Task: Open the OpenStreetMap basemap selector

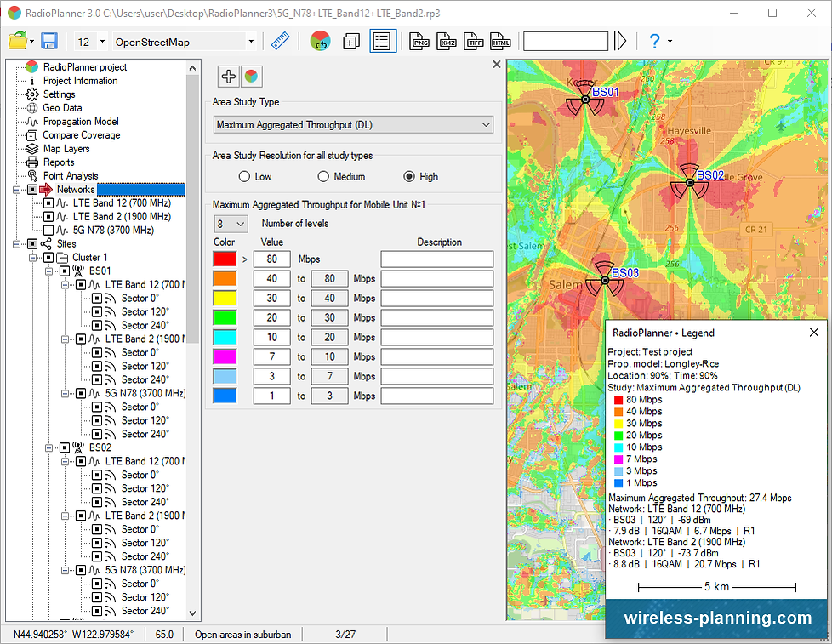Action: 249,40
